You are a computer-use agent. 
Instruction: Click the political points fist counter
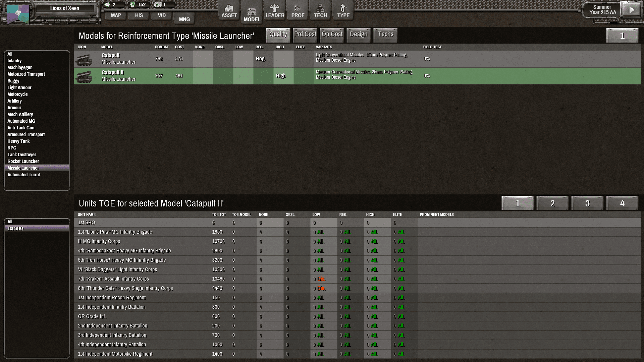pos(133,5)
